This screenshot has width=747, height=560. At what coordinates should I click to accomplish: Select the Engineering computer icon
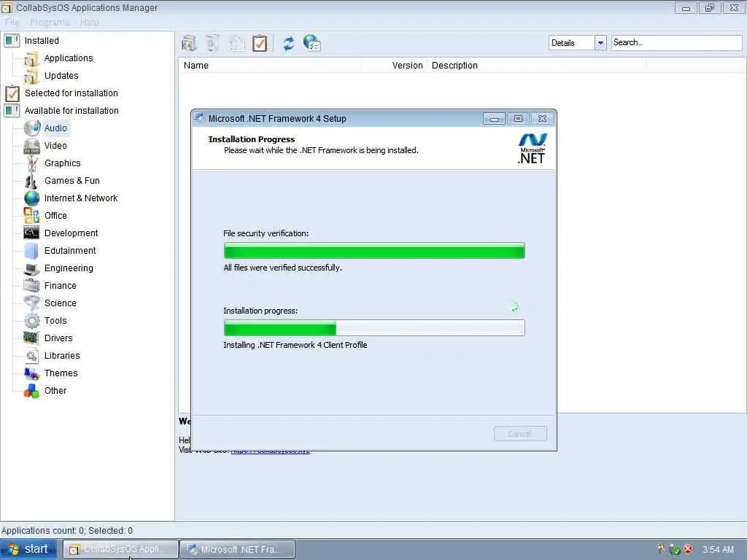[x=32, y=268]
